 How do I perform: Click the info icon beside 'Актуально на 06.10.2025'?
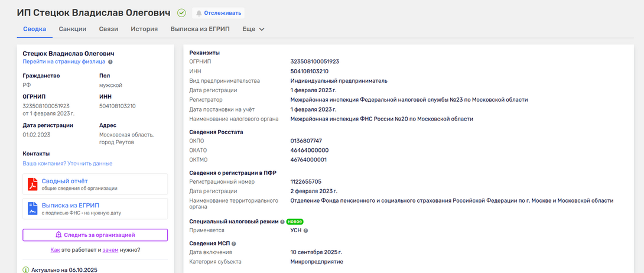pyautogui.click(x=25, y=269)
